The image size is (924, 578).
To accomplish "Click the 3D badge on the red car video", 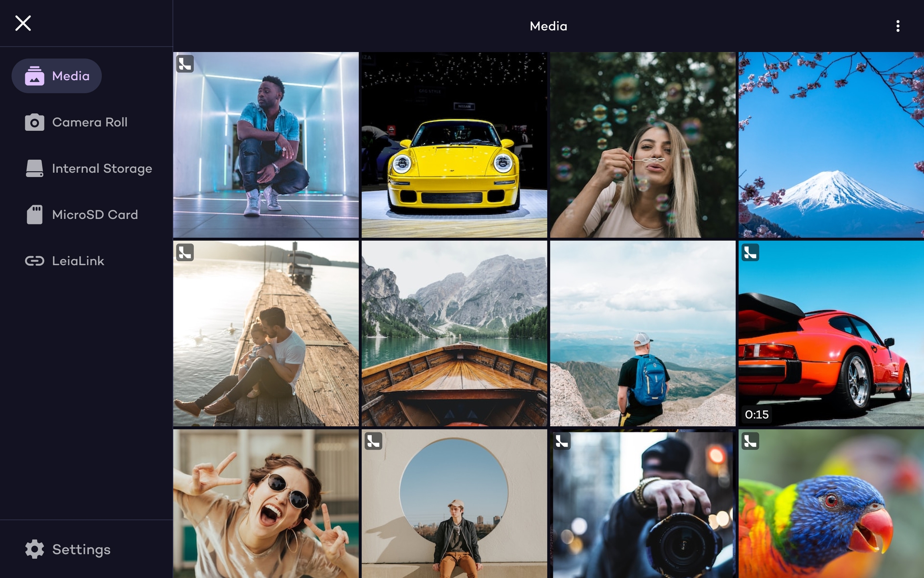I will click(750, 252).
